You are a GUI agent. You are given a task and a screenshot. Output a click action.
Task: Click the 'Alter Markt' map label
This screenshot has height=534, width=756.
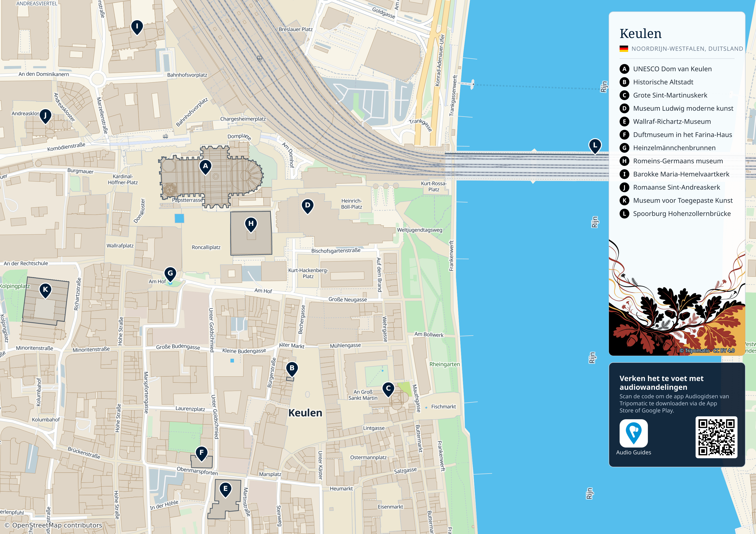(x=292, y=346)
